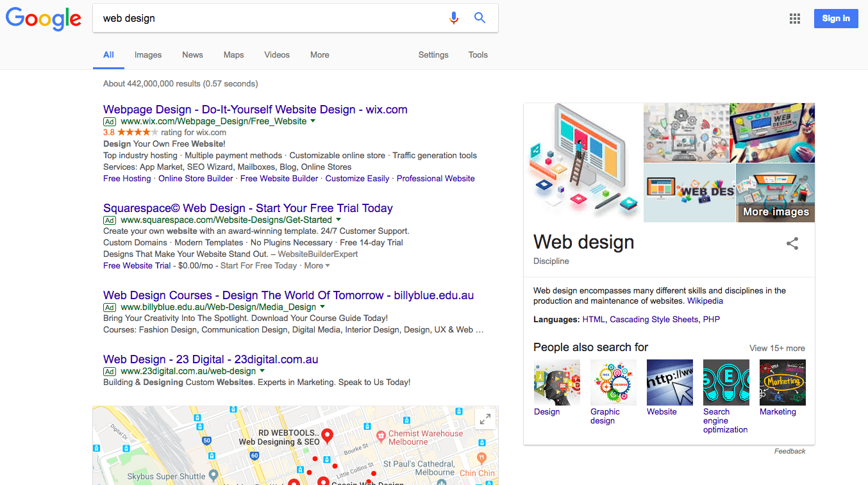Click the Google logo

(44, 19)
